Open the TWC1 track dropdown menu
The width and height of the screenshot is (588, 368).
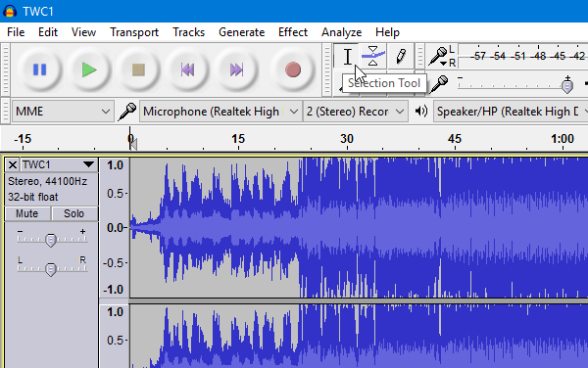point(88,164)
